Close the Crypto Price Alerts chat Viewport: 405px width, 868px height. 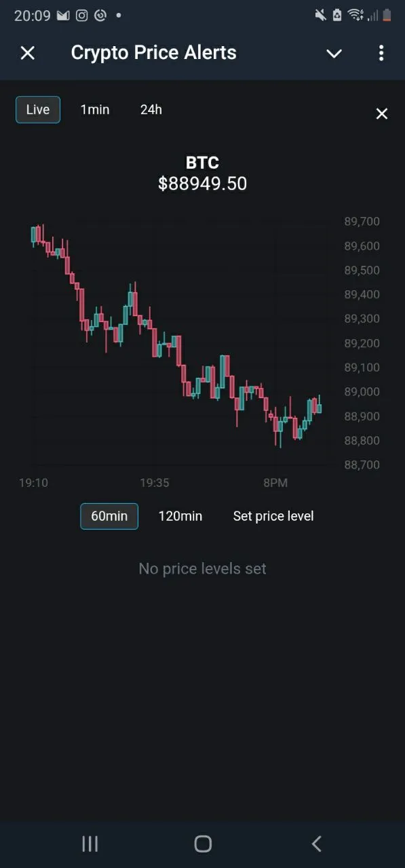pyautogui.click(x=27, y=53)
